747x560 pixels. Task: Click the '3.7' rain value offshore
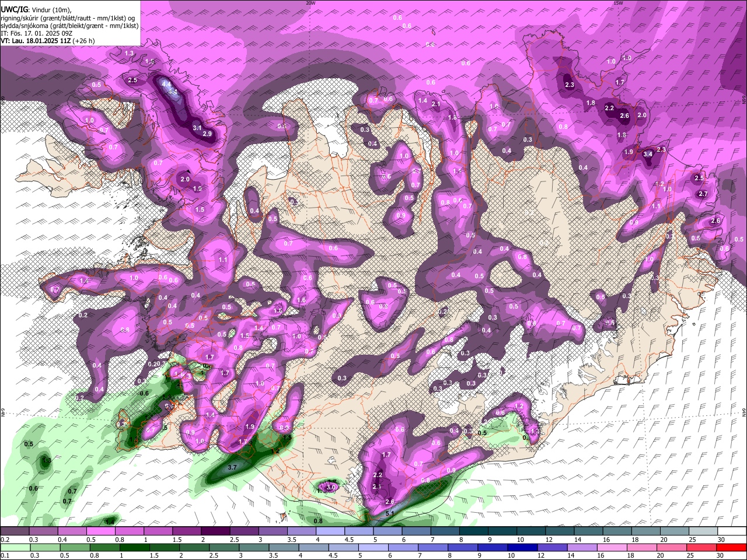click(232, 467)
